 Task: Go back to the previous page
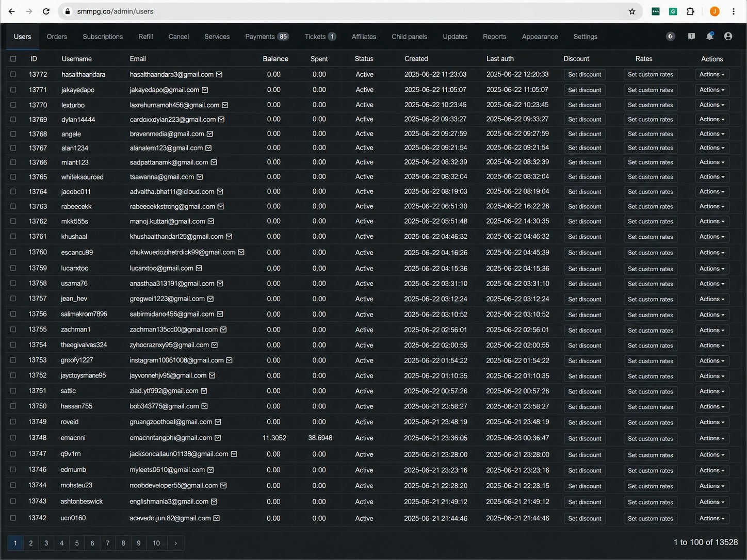pyautogui.click(x=11, y=11)
